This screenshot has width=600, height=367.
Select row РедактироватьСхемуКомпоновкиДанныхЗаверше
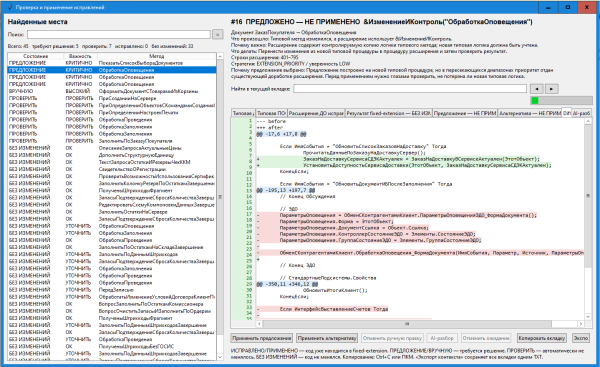[112, 205]
